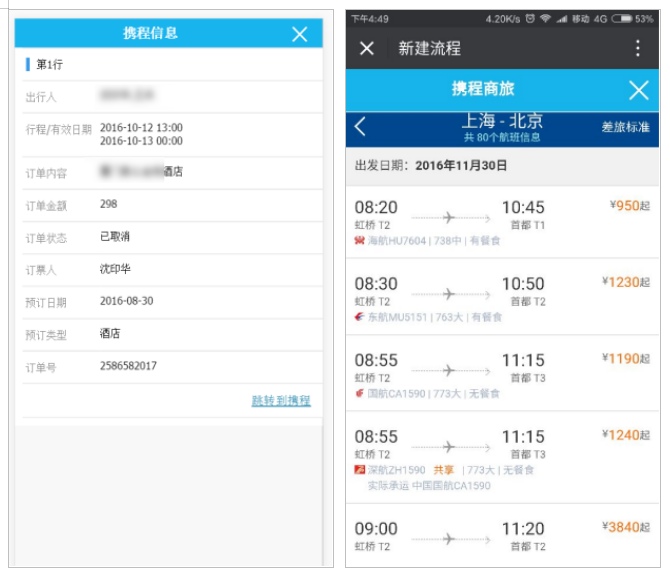This screenshot has width=670, height=577.
Task: Click the 订单状态 value 已取消
Action: 115,236
